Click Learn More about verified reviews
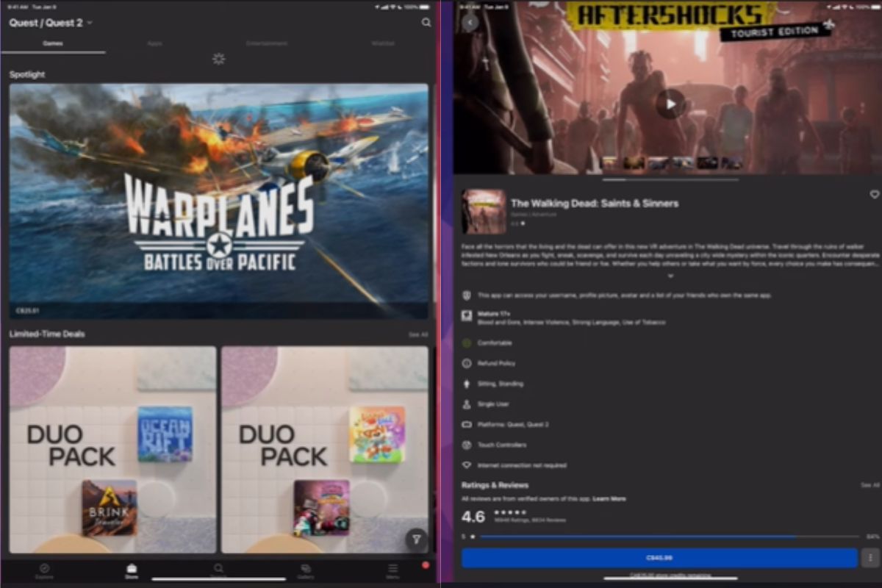Viewport: 882px width, 588px height. [x=609, y=498]
